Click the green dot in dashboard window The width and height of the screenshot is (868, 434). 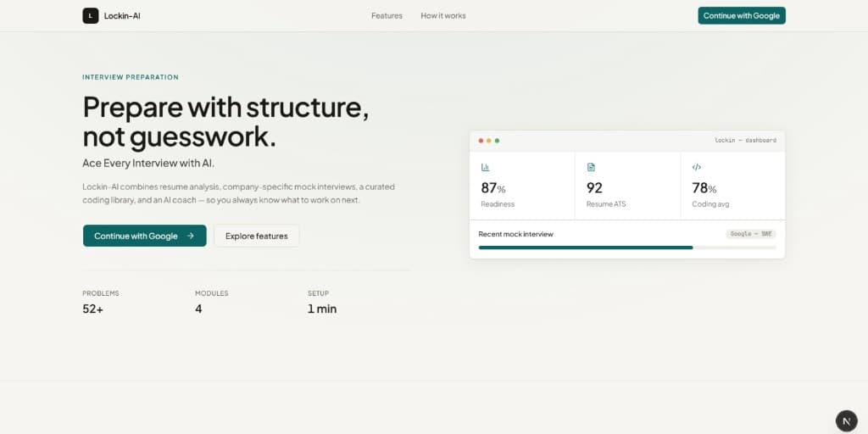[497, 141]
